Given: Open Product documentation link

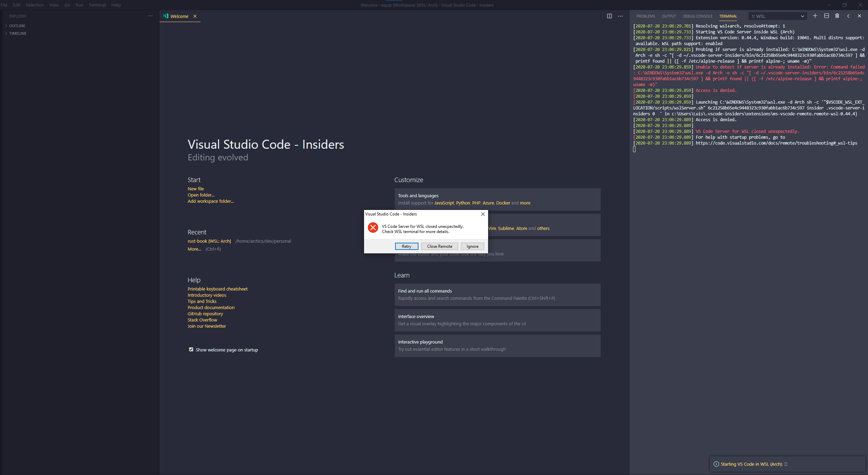Looking at the screenshot, I should 211,307.
